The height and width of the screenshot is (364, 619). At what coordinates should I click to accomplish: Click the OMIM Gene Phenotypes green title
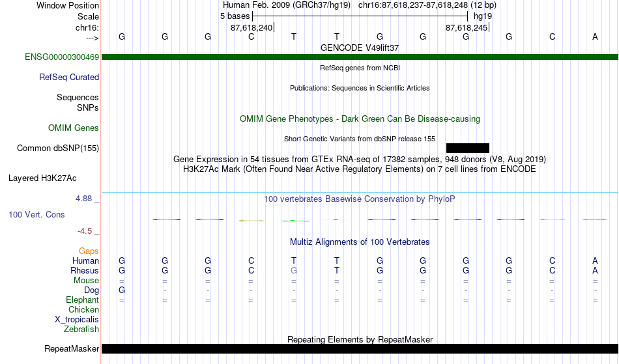(x=360, y=119)
